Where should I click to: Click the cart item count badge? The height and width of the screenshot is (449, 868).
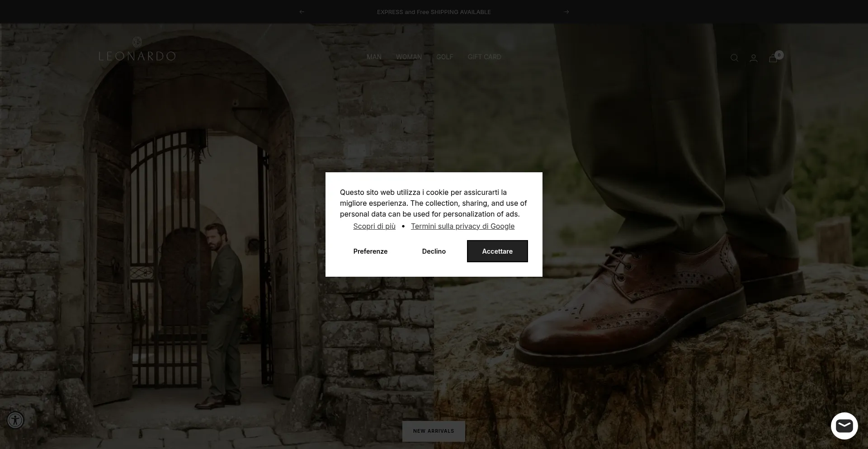[779, 55]
